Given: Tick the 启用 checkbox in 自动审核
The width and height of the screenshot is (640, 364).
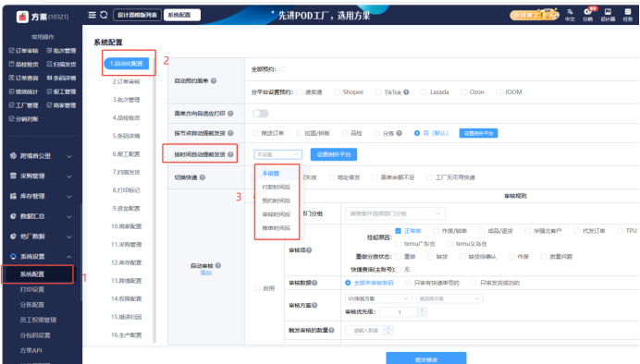Looking at the screenshot, I should [257, 288].
